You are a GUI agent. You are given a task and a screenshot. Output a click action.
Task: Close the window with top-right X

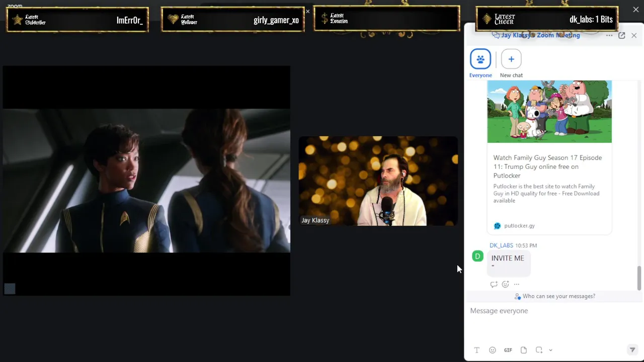pyautogui.click(x=636, y=10)
